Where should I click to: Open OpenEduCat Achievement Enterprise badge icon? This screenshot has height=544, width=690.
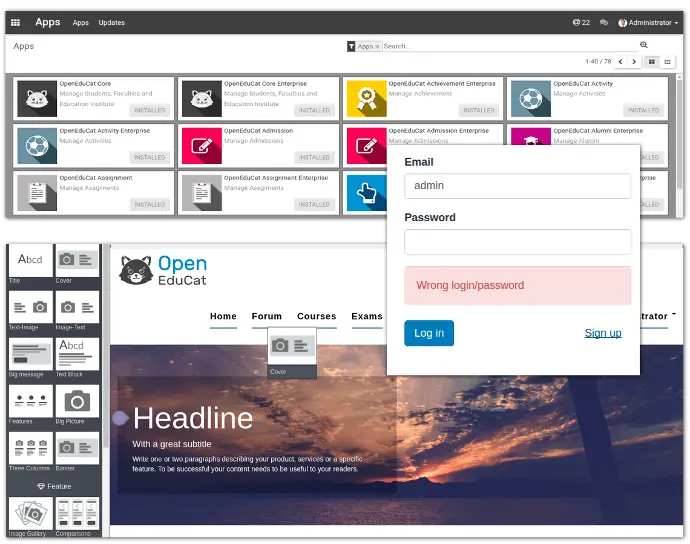coord(367,99)
